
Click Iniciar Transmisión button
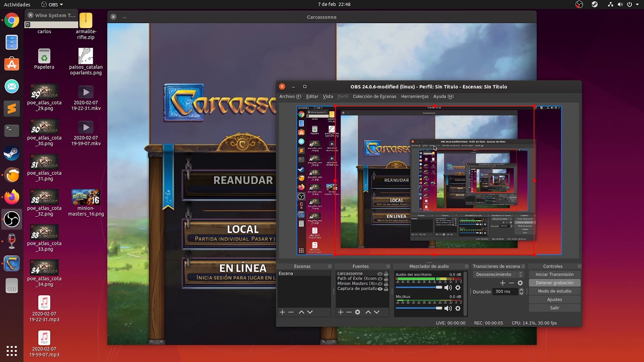point(554,275)
